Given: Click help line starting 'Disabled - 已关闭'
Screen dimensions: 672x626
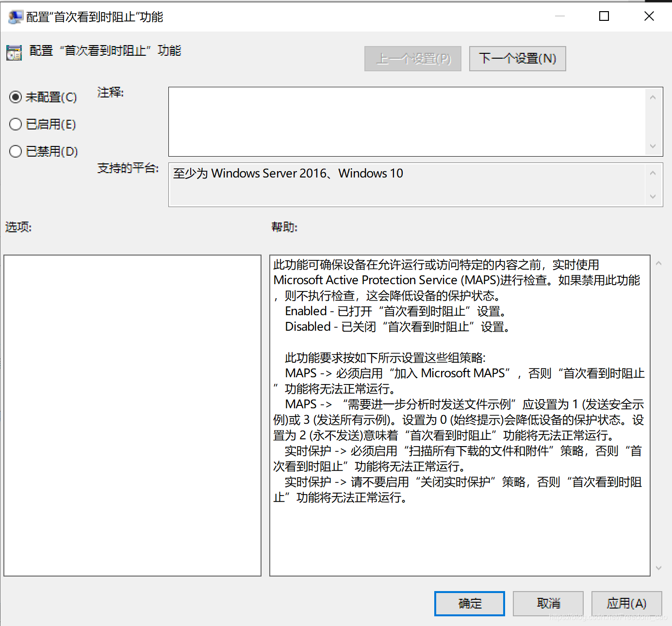Looking at the screenshot, I should pos(397,327).
